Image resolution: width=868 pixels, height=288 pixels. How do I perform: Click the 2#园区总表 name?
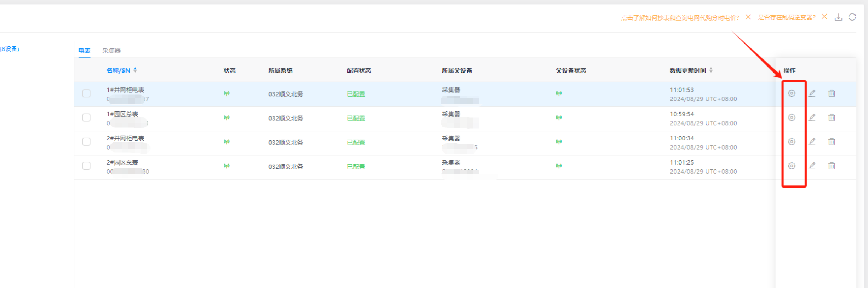[x=122, y=162]
